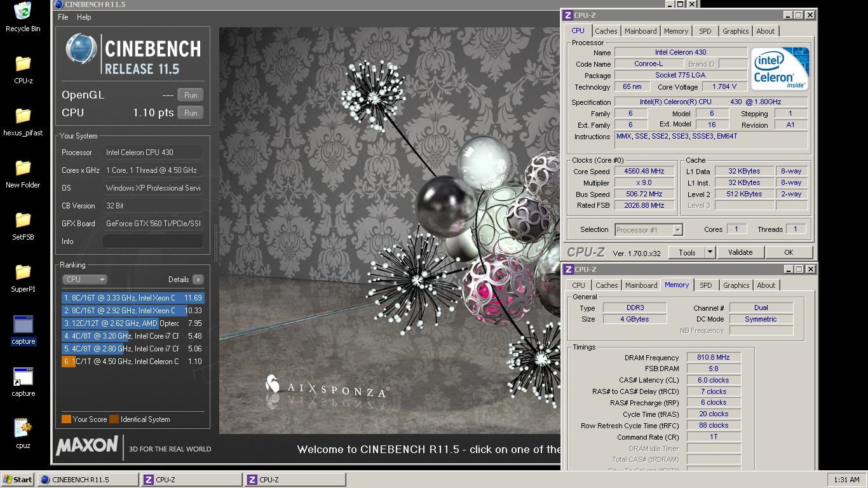Switch to Mainboard tab in lower CPU-Z
The image size is (868, 488).
click(x=641, y=285)
